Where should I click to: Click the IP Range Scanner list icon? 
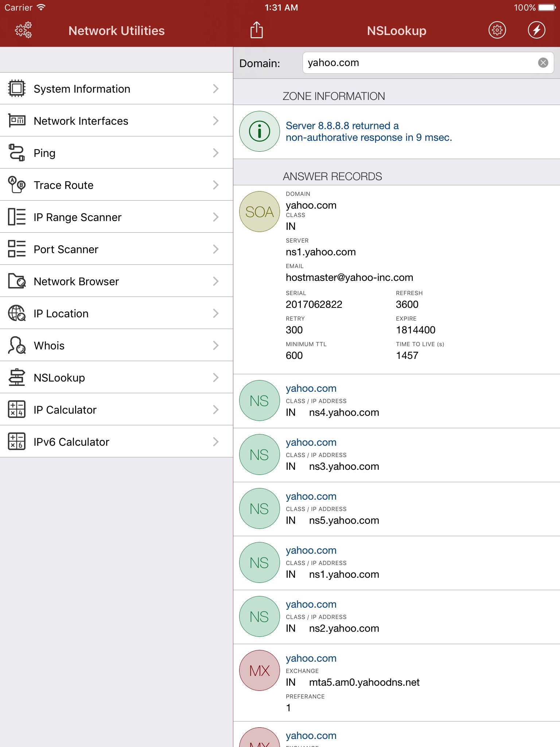(x=17, y=217)
